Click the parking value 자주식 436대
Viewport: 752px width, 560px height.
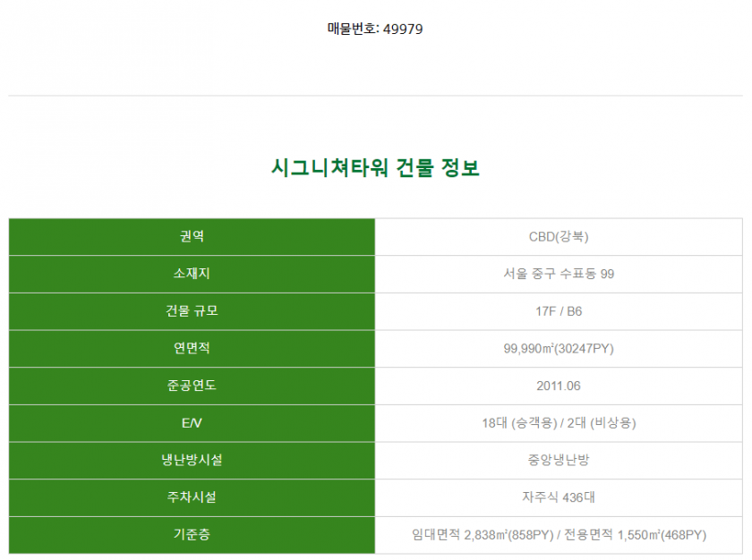(x=559, y=497)
